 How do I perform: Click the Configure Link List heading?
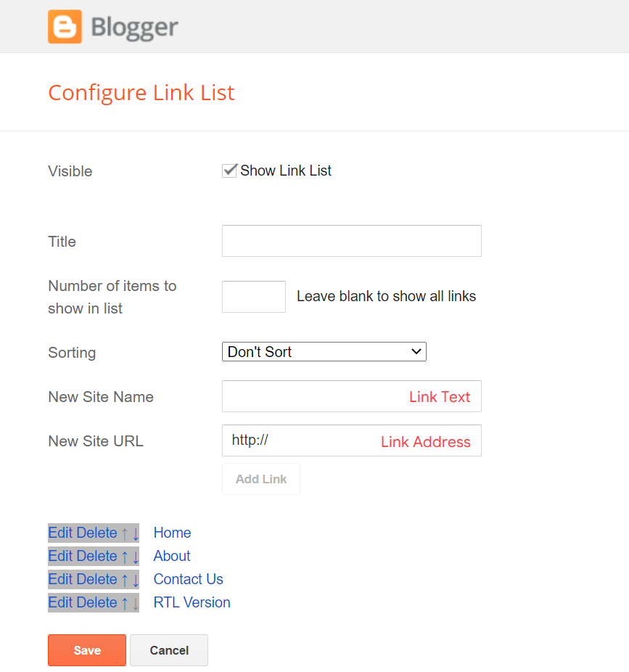(x=141, y=93)
